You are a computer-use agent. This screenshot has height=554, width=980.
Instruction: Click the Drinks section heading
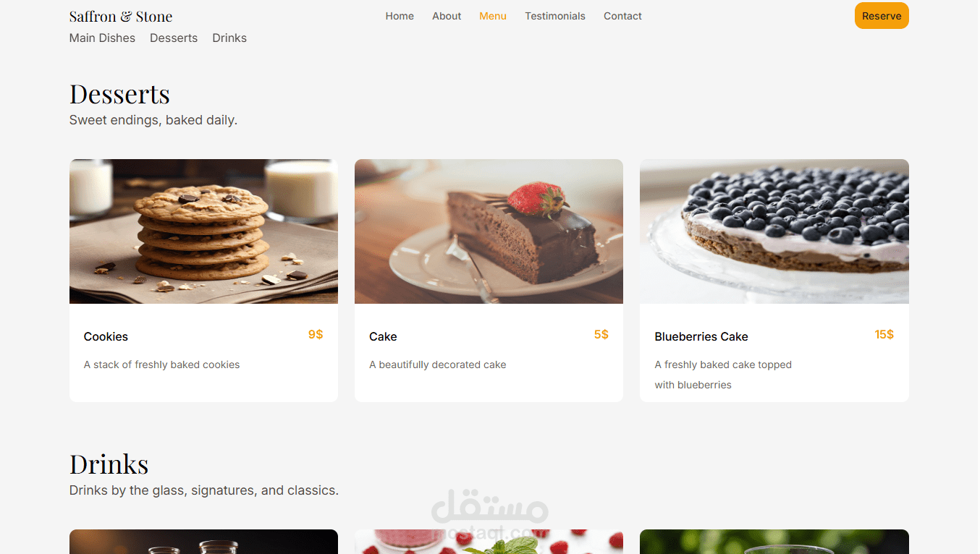tap(109, 464)
